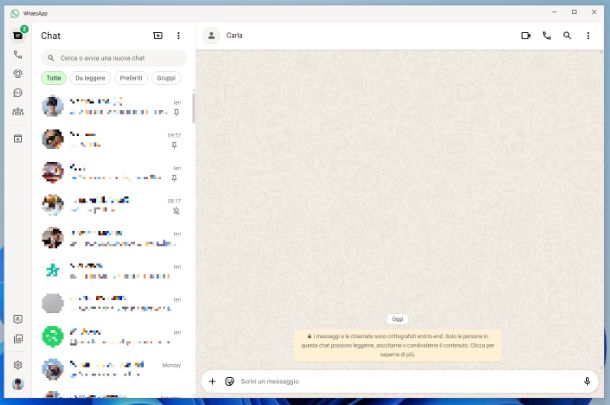Maximize the WhatsApp window
Screen dimensions: 610x405
click(x=574, y=12)
